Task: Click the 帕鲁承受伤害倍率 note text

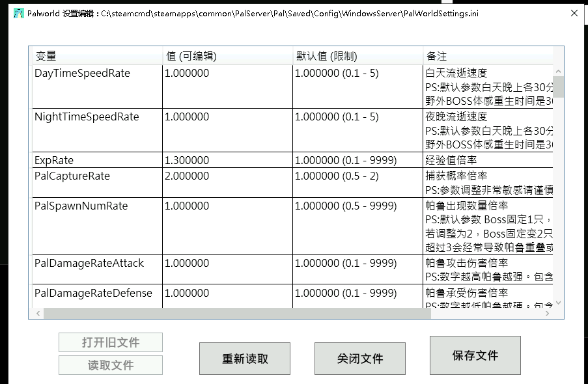Action: pos(467,294)
